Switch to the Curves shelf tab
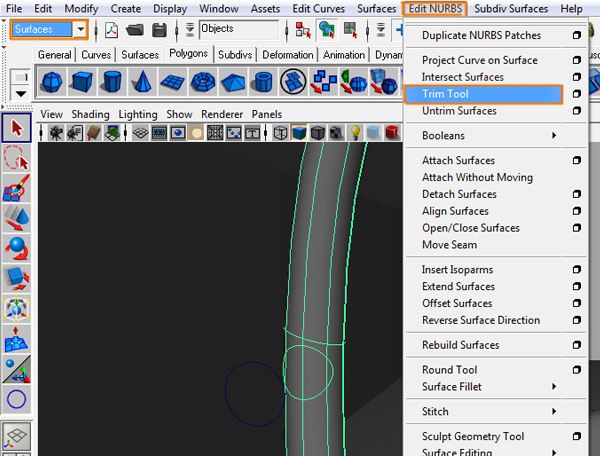The height and width of the screenshot is (456, 600). click(96, 55)
